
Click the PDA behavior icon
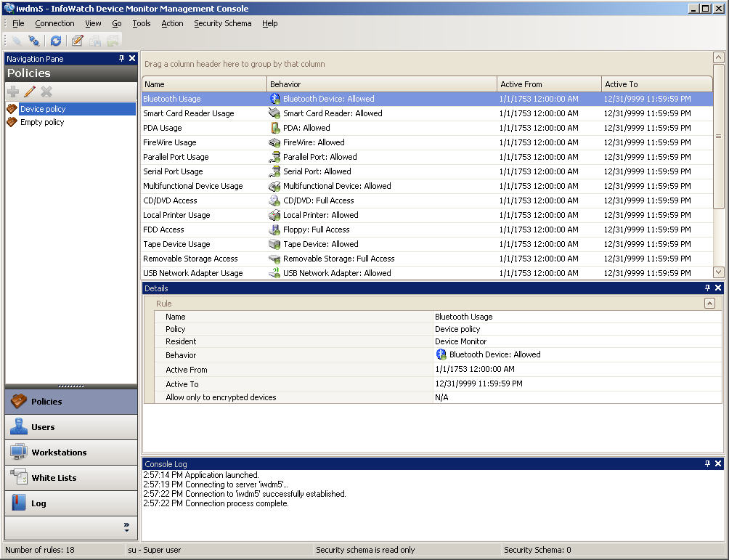(274, 127)
